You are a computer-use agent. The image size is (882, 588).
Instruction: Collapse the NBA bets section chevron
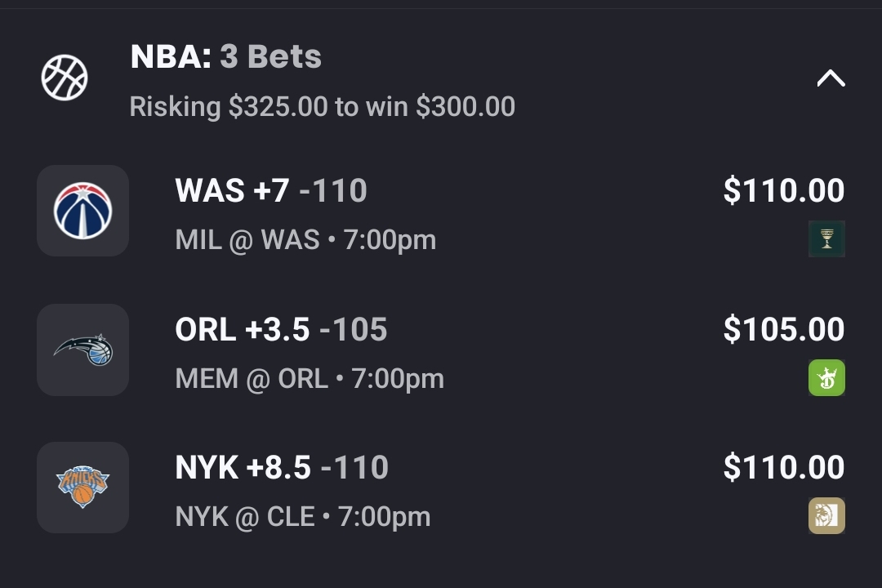tap(831, 78)
